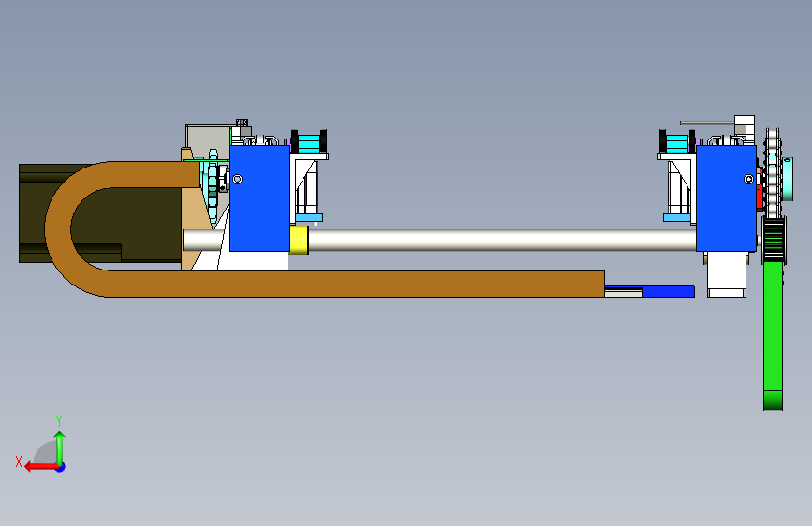Click the Y label of the axis triad
The height and width of the screenshot is (526, 812).
(x=59, y=420)
